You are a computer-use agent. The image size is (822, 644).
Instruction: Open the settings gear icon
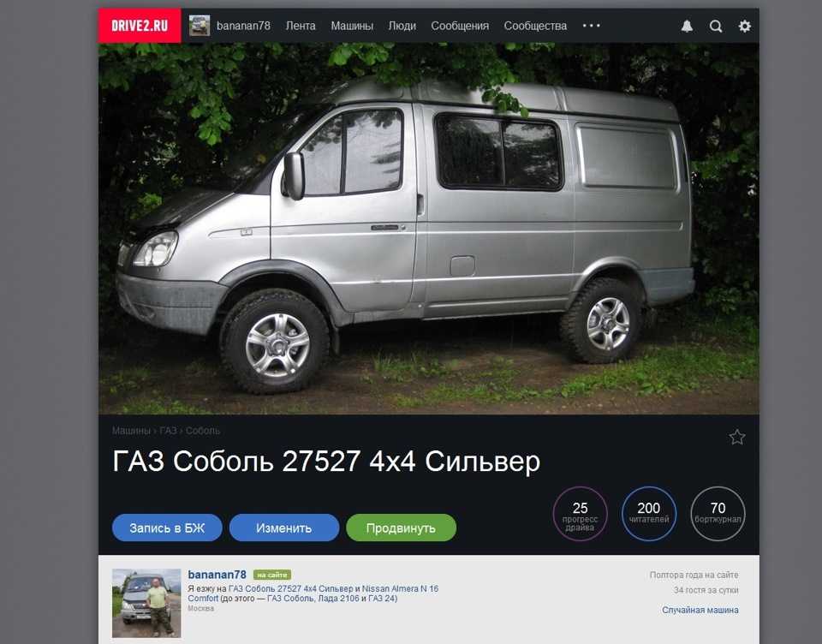coord(744,27)
